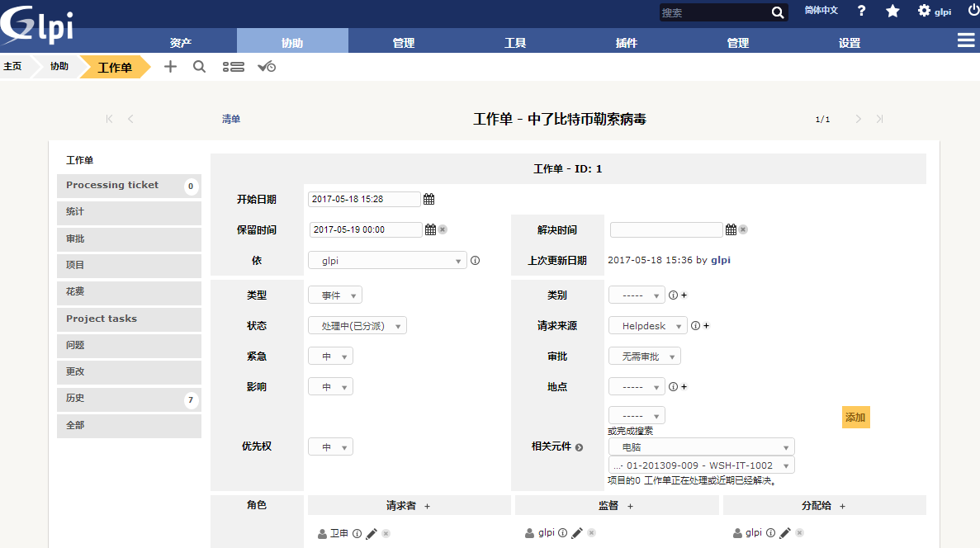Clear the 保留时间 date value
Viewport: 980px width, 548px height.
443,229
